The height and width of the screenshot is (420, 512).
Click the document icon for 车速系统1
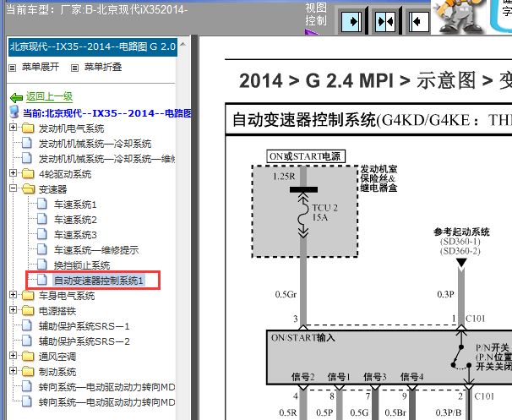tap(41, 203)
